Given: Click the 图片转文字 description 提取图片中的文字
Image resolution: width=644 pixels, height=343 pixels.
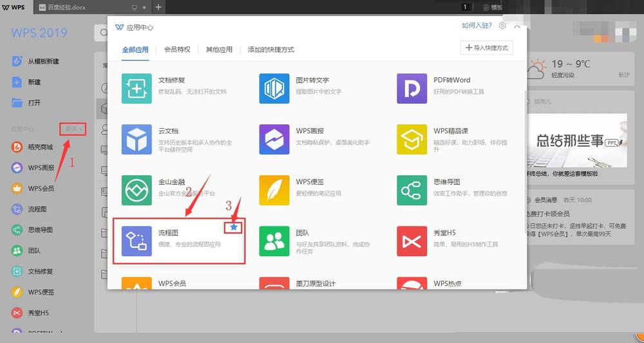Looking at the screenshot, I should pyautogui.click(x=319, y=92).
